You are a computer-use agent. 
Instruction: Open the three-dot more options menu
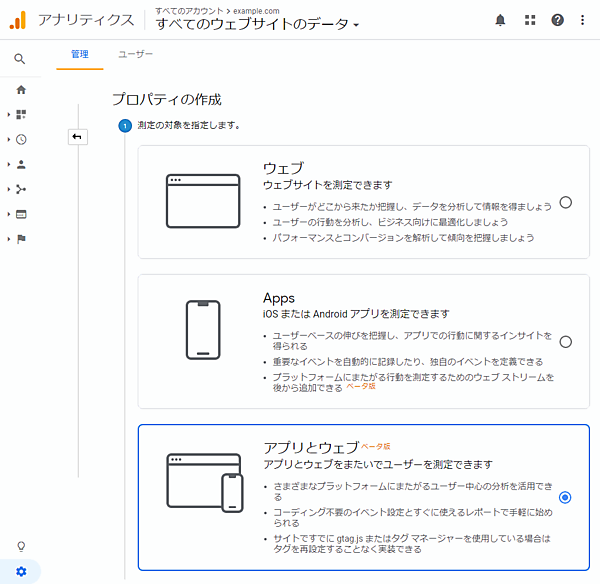point(583,20)
